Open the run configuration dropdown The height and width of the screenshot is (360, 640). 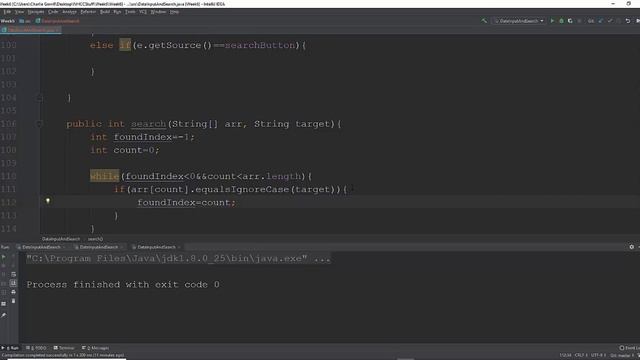tap(519, 21)
